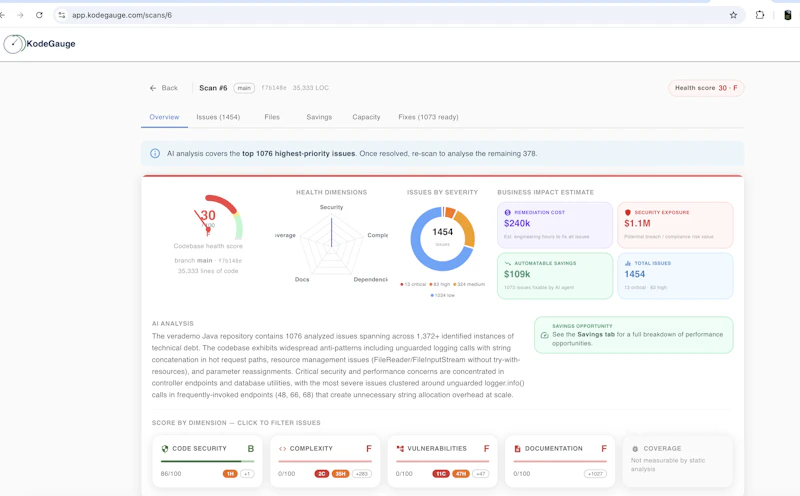Open the Remediation Cost $240k card
The width and height of the screenshot is (800, 496).
pyautogui.click(x=555, y=225)
